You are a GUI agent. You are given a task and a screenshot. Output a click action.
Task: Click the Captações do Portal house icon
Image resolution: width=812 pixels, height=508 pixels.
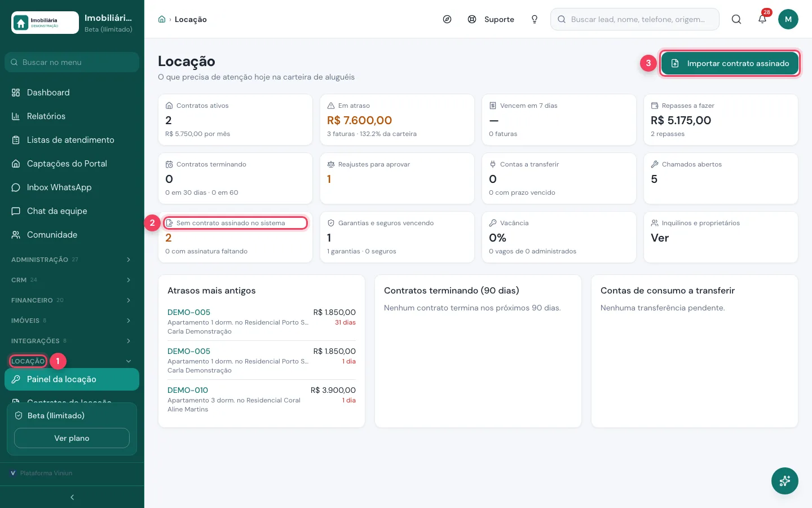(x=16, y=164)
